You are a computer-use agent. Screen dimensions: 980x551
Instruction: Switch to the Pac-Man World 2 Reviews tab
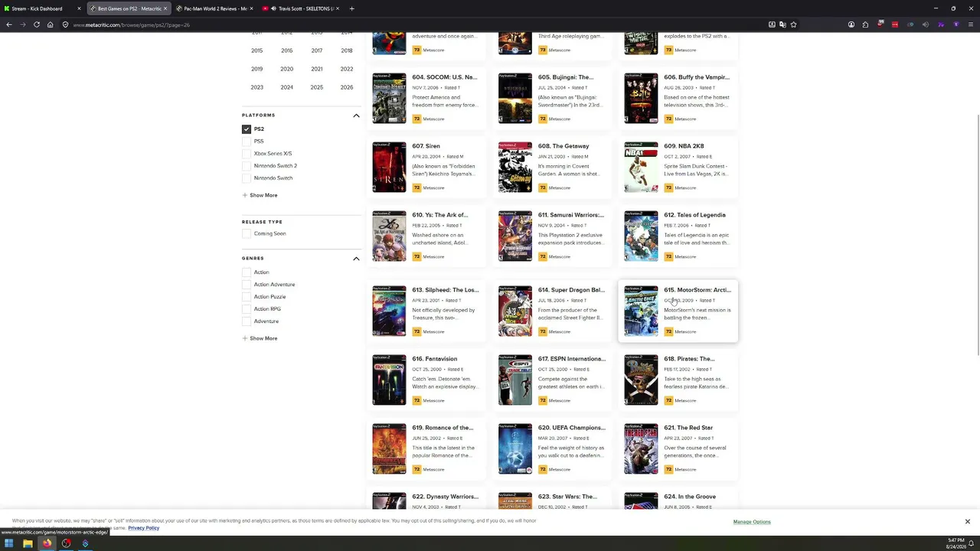coord(215,8)
